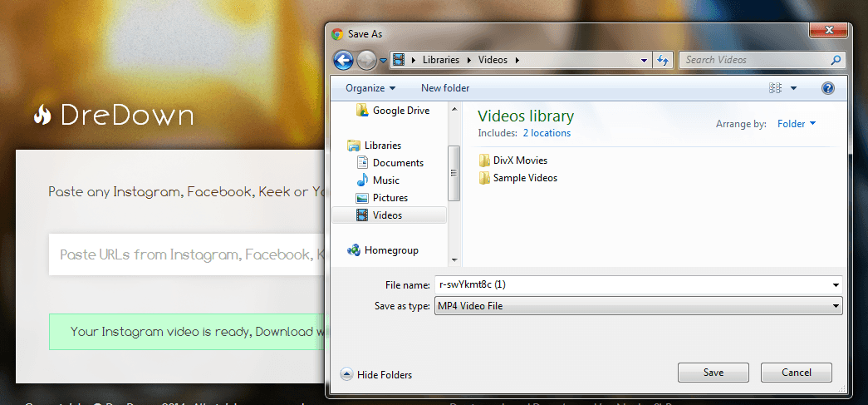Viewport: 868px width, 405px height.
Task: Open the Organize menu
Action: click(370, 88)
